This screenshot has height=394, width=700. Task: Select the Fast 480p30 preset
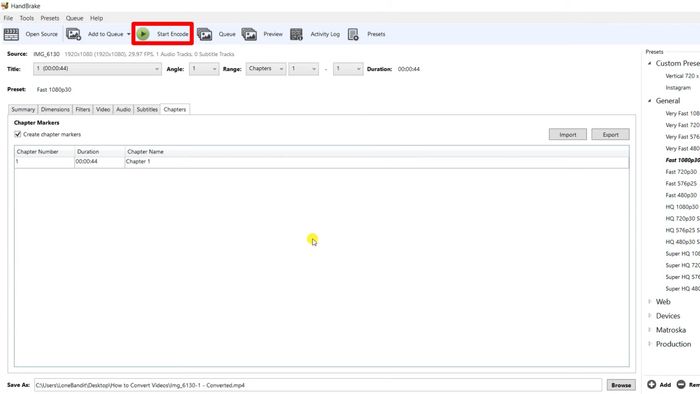pos(681,195)
